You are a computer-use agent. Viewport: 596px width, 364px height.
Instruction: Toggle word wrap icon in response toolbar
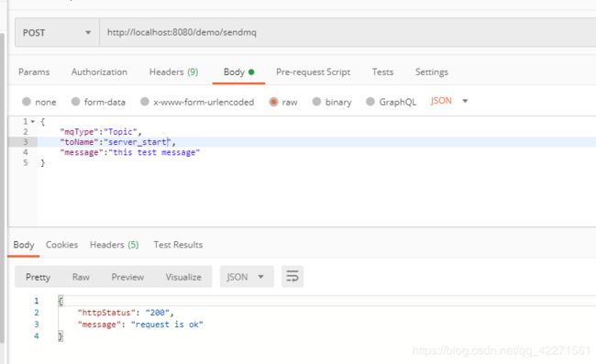(292, 277)
